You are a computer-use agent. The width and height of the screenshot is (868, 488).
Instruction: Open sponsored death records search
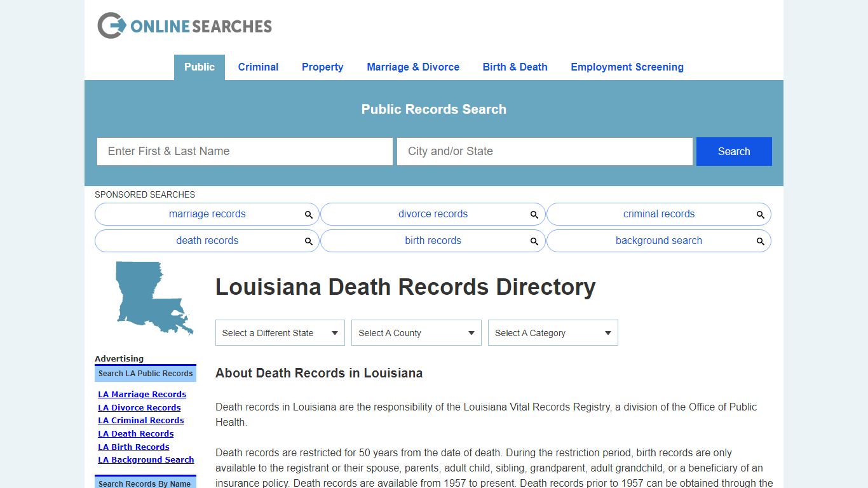pos(207,241)
